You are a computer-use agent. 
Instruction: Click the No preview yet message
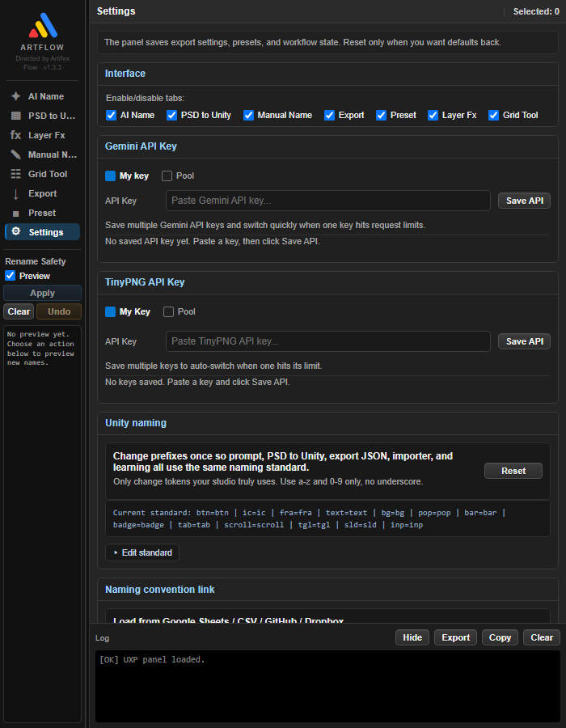point(40,348)
